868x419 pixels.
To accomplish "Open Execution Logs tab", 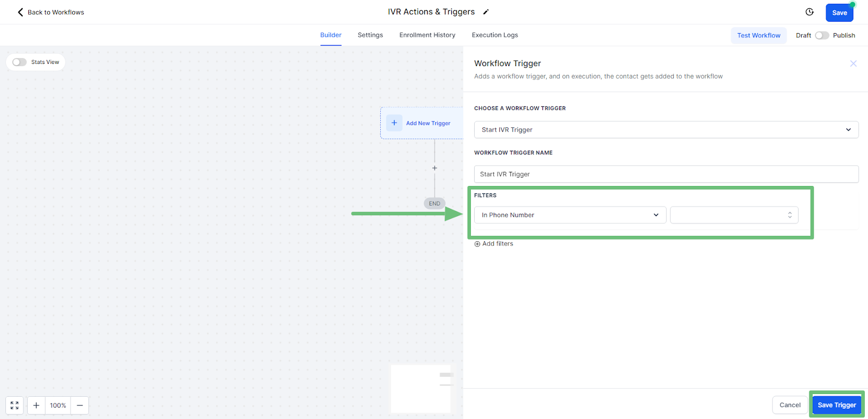I will point(495,35).
